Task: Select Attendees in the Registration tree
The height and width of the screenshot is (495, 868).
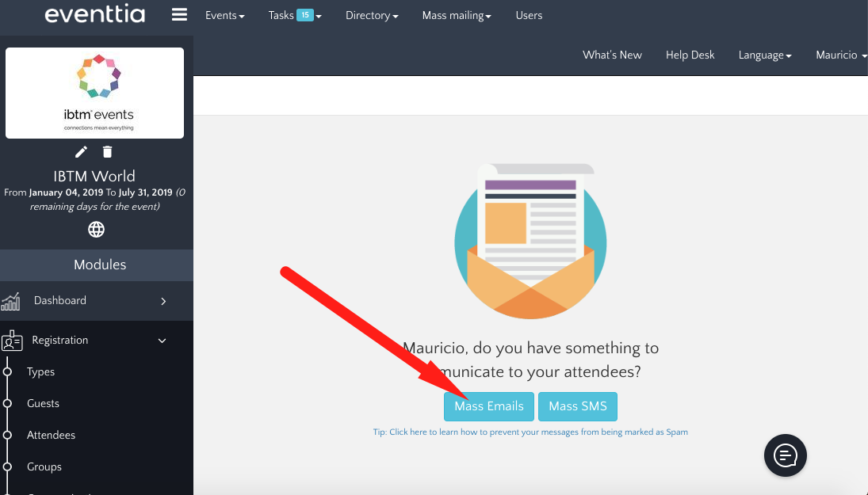Action: click(51, 436)
